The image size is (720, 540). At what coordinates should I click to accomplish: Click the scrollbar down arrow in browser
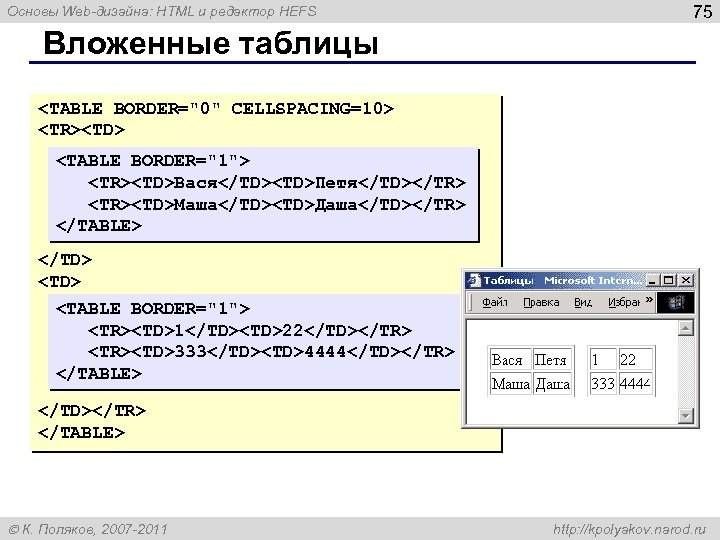(x=685, y=416)
